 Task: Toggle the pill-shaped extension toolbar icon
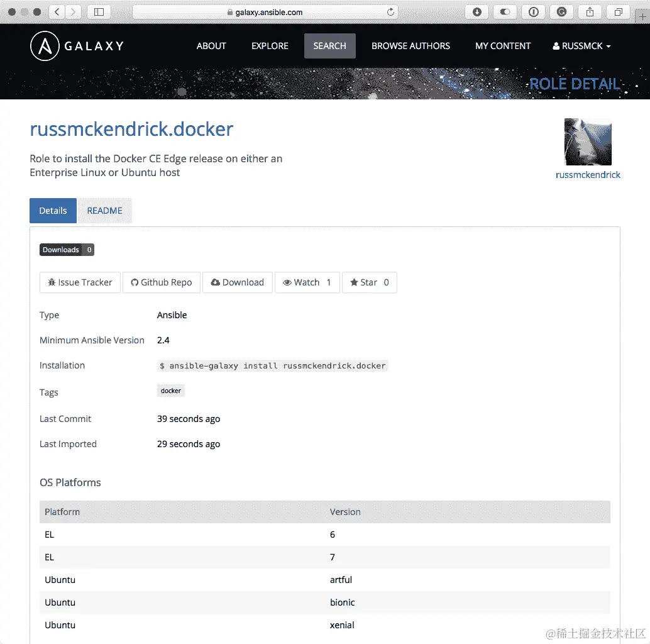click(x=505, y=12)
